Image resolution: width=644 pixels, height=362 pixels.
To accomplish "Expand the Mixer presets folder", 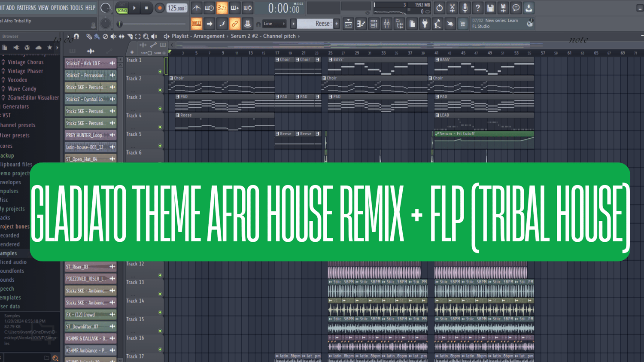I will tap(15, 135).
